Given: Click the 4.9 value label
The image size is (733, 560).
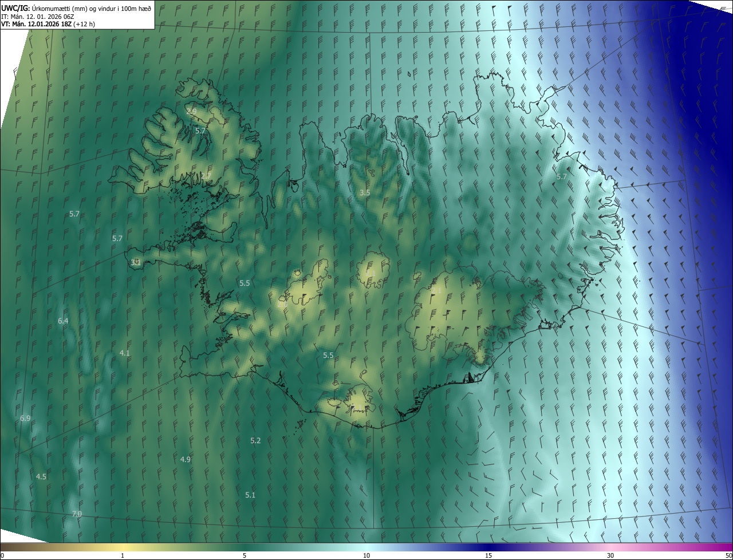Looking at the screenshot, I should [x=186, y=459].
